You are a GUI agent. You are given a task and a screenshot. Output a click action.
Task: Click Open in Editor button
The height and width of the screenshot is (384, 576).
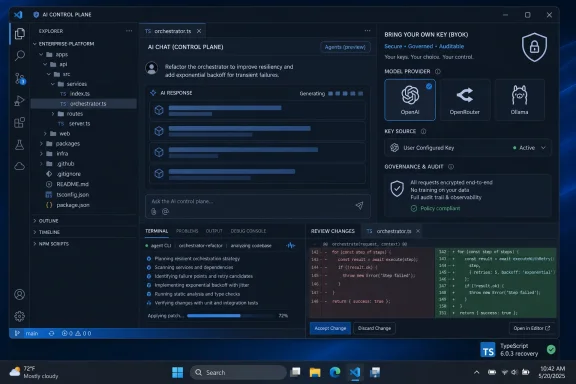[532, 328]
